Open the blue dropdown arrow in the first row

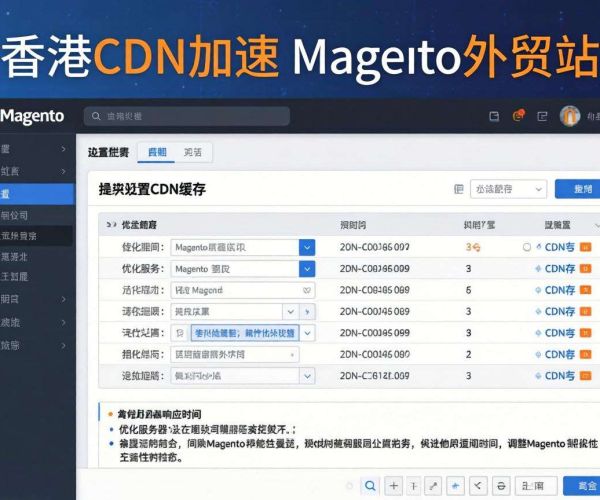click(x=307, y=248)
